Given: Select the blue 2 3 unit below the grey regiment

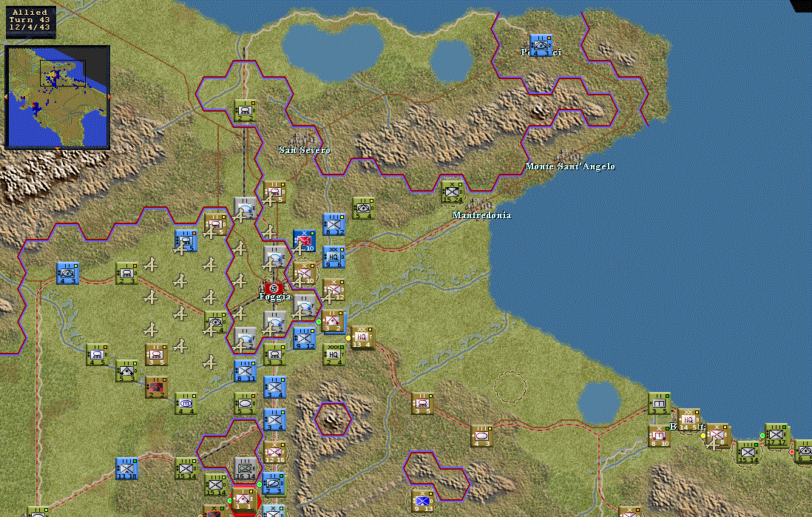Looking at the screenshot, I should click(x=274, y=483).
